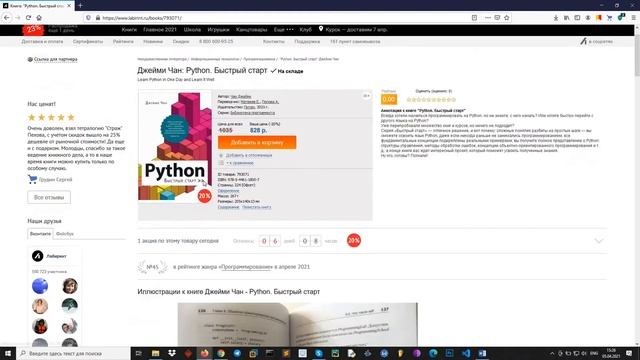Switch to the second Наши друзья tab
Viewport: 640px width, 360px height.
coord(64,233)
